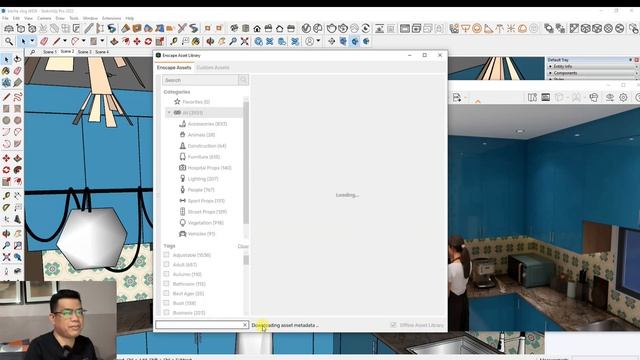Check the Adult tag checkbox

(x=166, y=264)
